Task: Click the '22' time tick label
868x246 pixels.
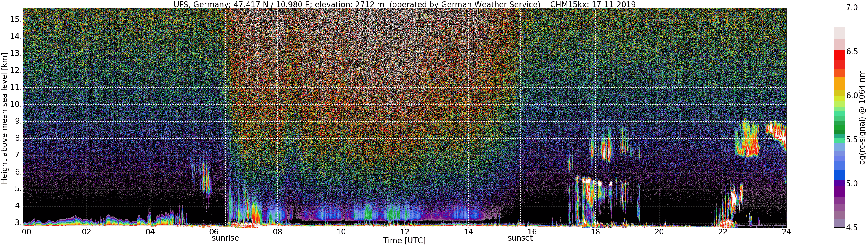Action: click(x=723, y=232)
